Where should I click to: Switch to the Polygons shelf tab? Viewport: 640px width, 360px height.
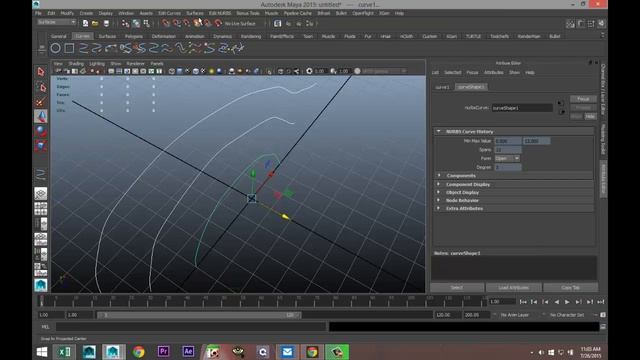(133, 36)
